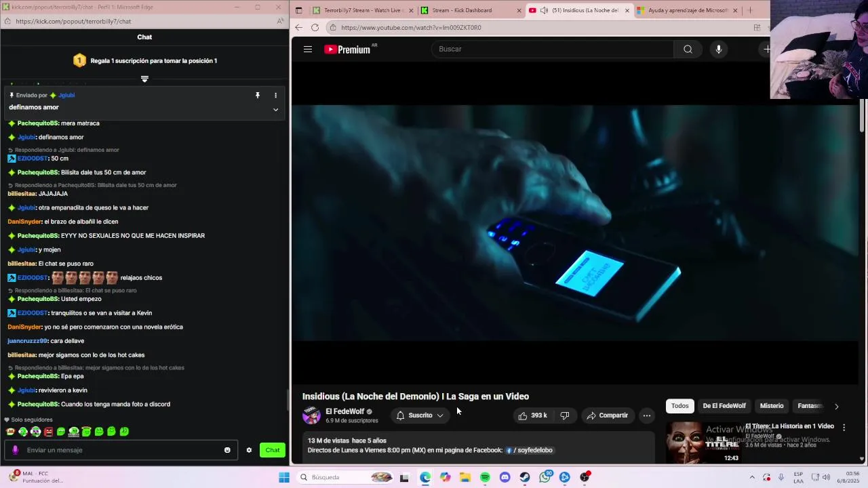Open Spotify from the taskbar
Image resolution: width=868 pixels, height=488 pixels.
point(485,477)
